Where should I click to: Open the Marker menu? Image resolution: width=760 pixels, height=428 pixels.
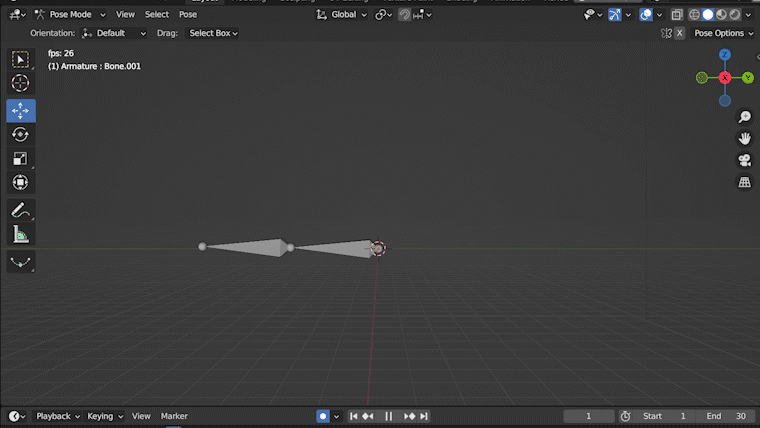click(x=174, y=416)
